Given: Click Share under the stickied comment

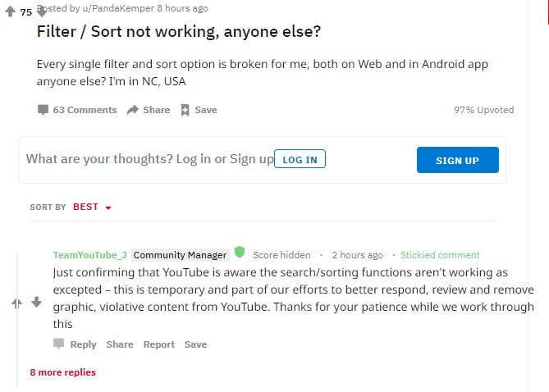Looking at the screenshot, I should (120, 344).
